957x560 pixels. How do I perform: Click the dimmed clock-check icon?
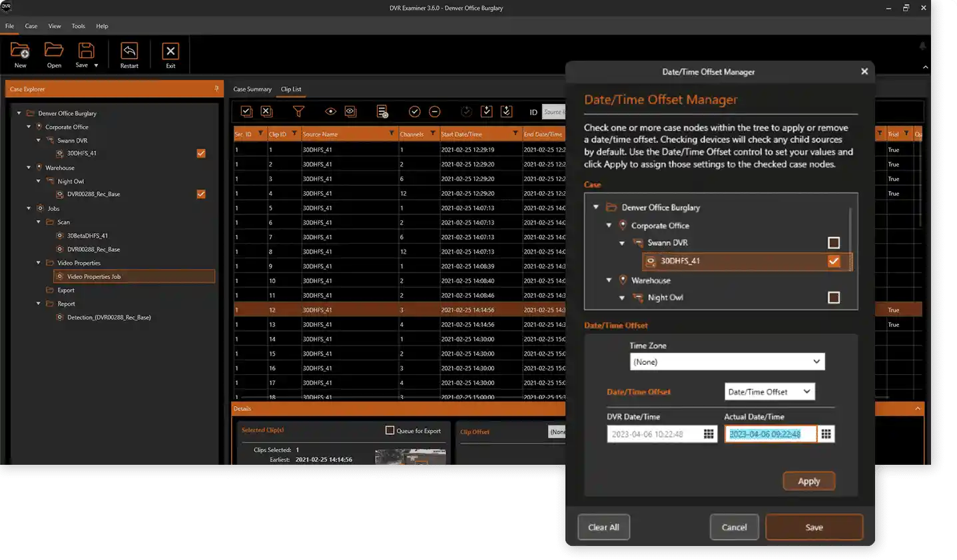466,111
